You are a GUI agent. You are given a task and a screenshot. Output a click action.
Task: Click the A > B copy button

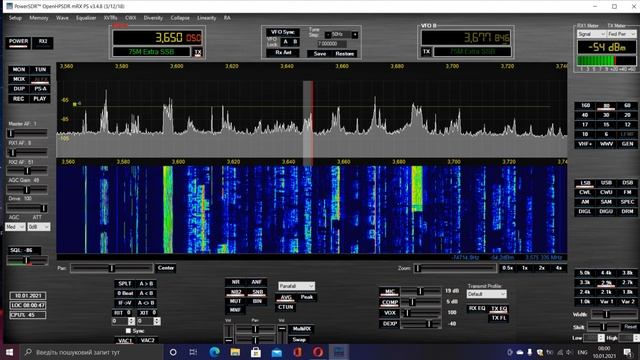[146, 284]
